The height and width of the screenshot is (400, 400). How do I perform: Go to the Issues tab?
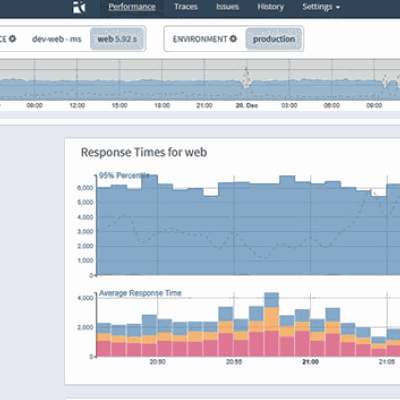(x=227, y=7)
